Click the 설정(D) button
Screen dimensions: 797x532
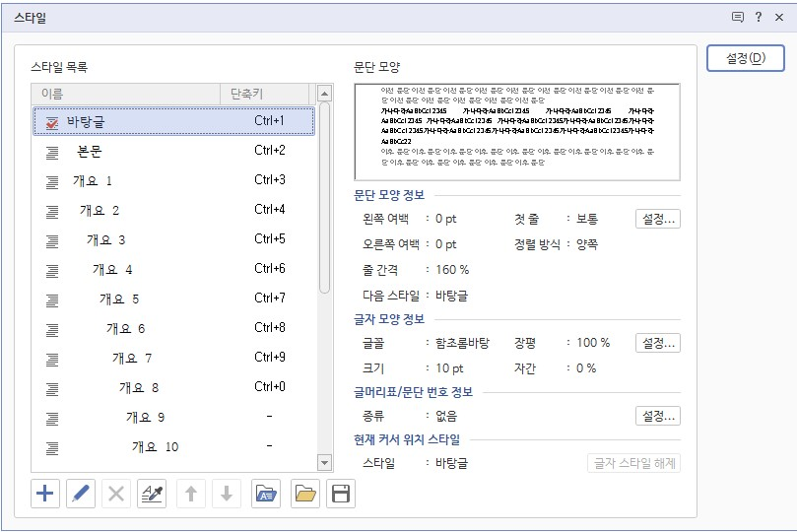pos(745,58)
